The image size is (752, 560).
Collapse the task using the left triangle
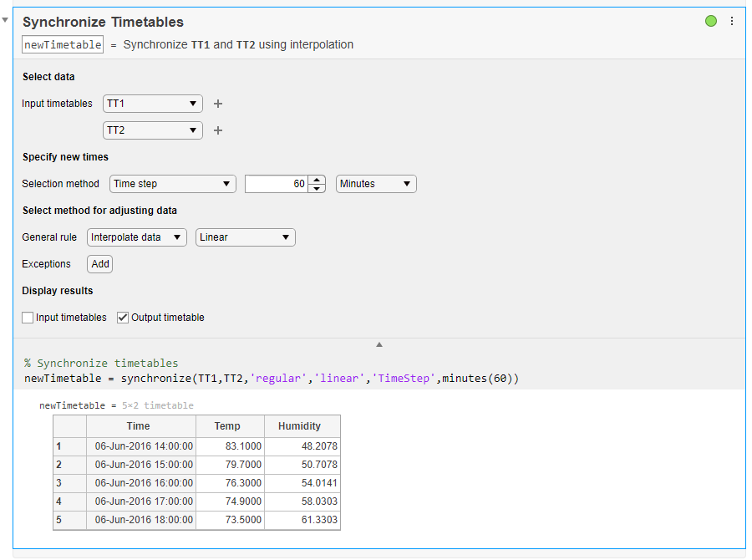click(5, 18)
